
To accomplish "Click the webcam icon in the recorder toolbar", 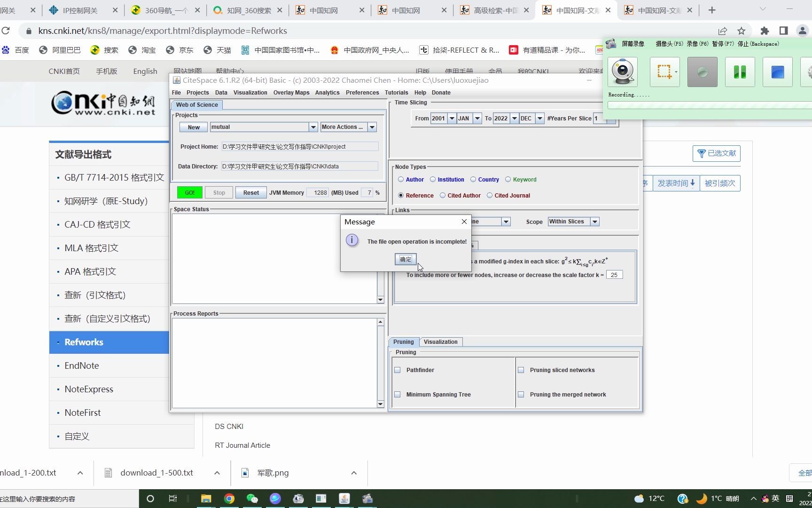I will 622,71.
